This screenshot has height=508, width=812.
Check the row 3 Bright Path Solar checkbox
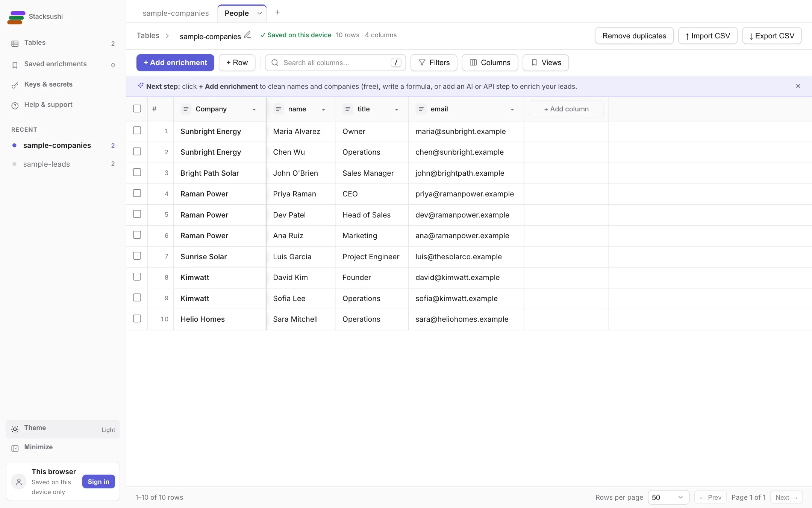pyautogui.click(x=137, y=172)
